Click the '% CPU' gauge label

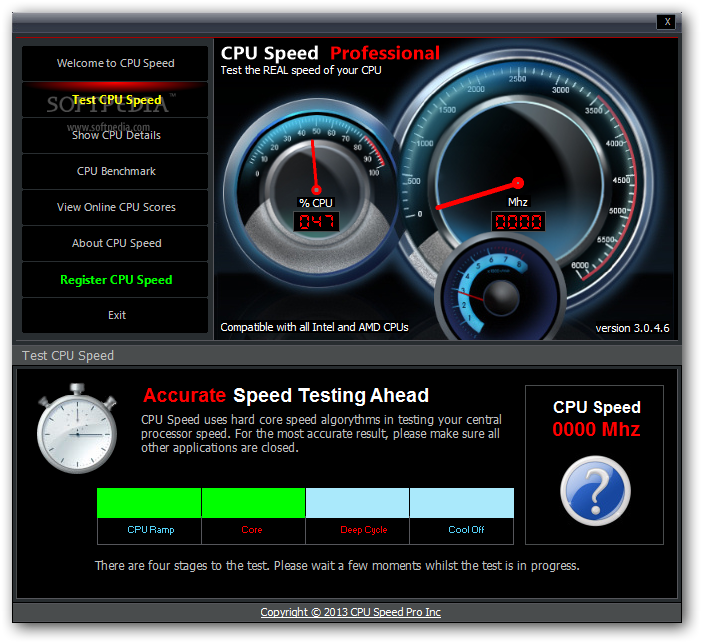click(x=316, y=203)
